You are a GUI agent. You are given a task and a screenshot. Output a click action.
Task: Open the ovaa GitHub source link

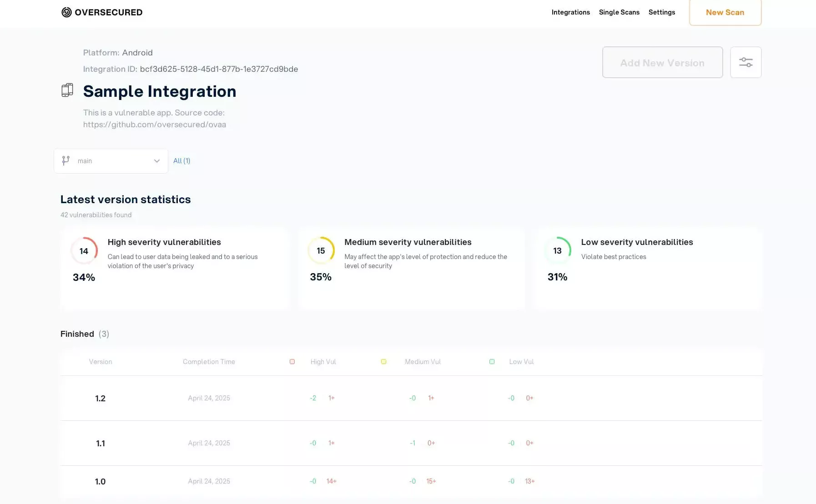(155, 124)
